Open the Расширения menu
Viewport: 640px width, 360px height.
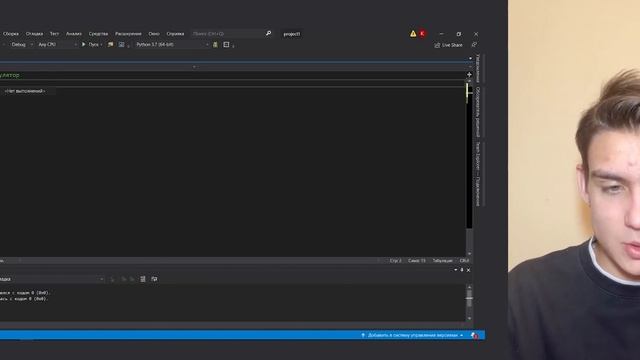128,34
